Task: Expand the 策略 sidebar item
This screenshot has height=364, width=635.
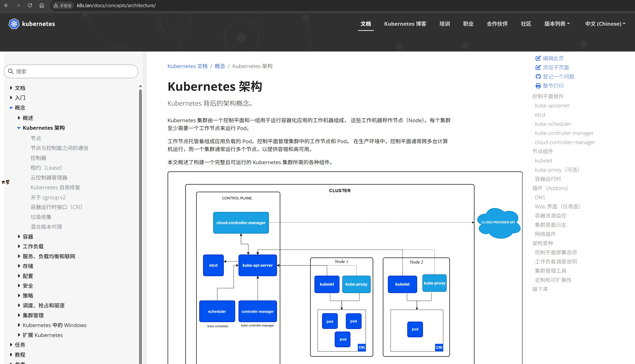Action: (x=19, y=296)
